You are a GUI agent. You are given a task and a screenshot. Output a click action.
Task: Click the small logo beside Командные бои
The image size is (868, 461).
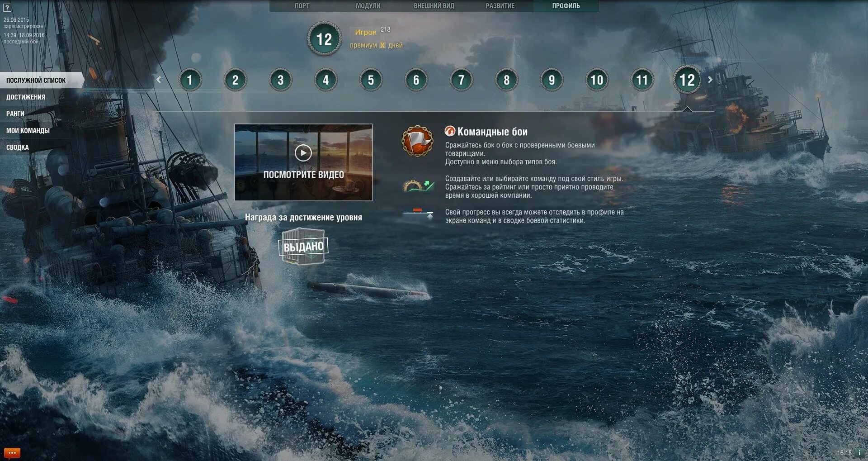450,131
